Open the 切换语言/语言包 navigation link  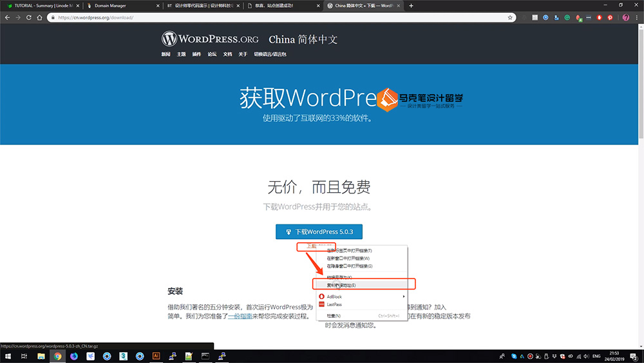270,54
